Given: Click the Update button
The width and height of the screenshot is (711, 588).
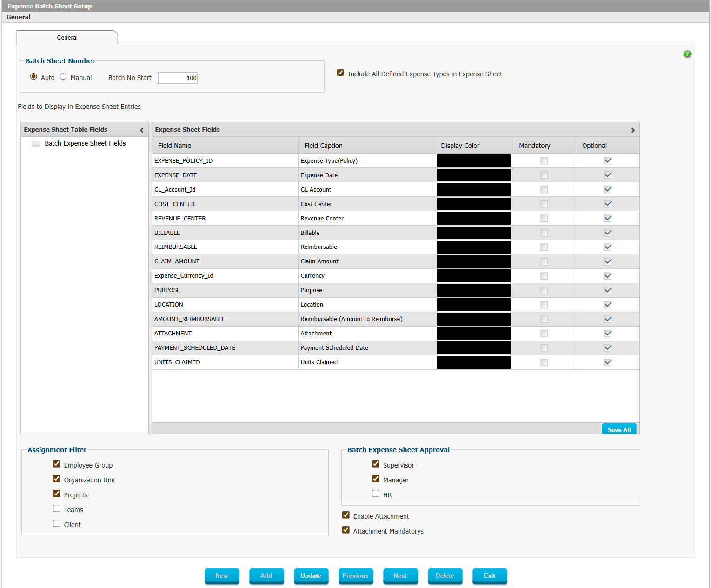Looking at the screenshot, I should pos(311,576).
